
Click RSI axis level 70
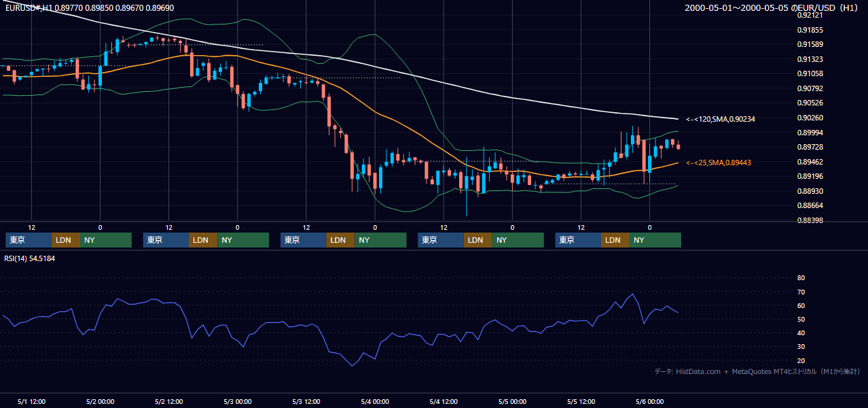[801, 292]
